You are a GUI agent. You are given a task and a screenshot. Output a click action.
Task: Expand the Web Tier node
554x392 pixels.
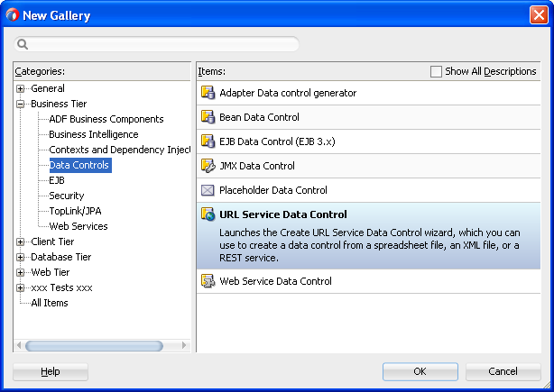(21, 272)
